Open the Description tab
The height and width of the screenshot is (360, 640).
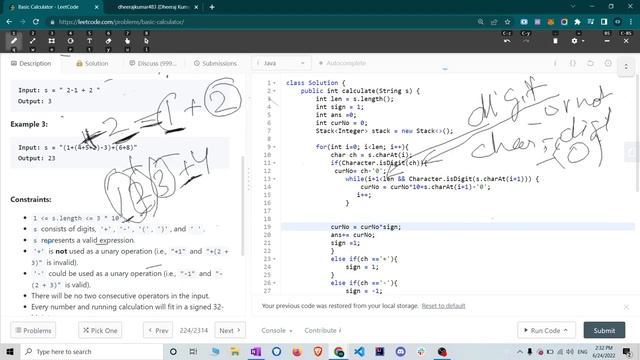[x=31, y=63]
